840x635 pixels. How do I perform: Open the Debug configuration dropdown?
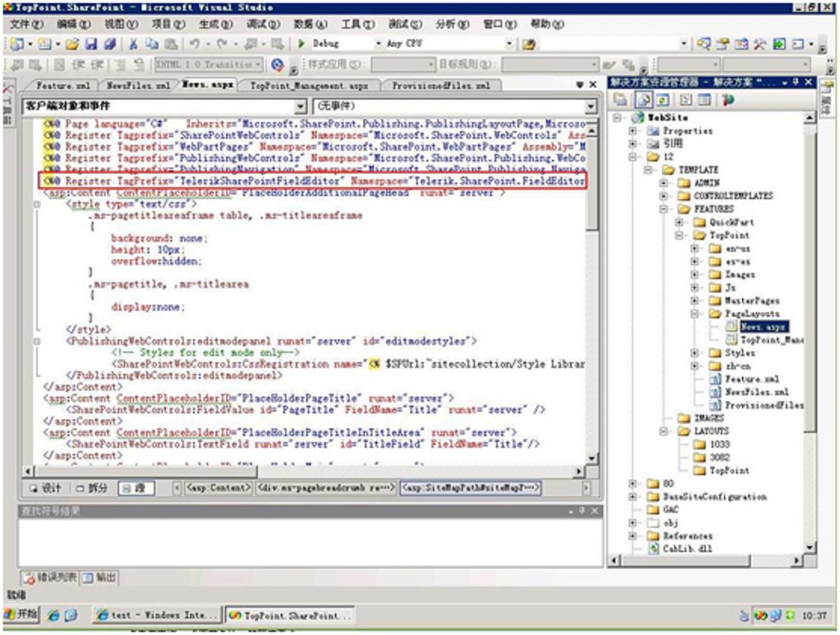coord(379,44)
